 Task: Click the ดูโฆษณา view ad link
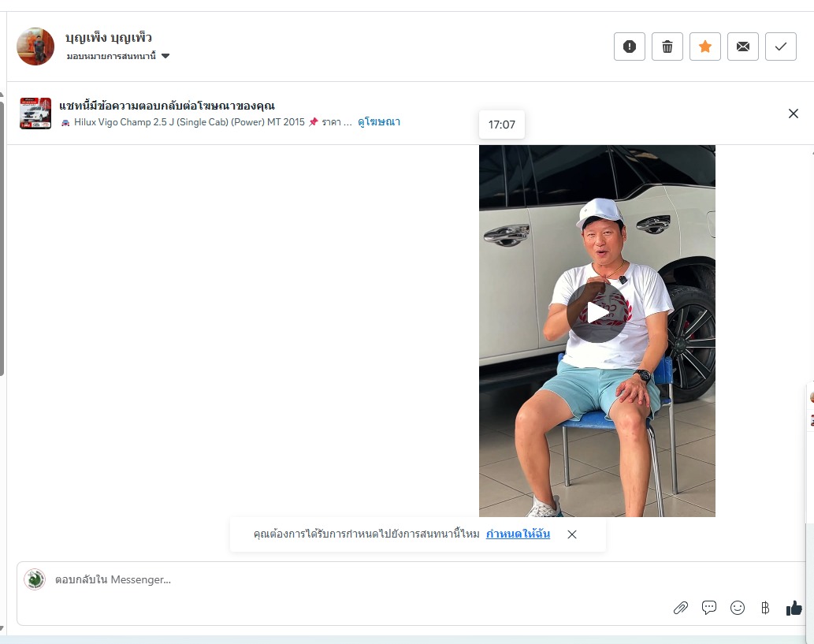coord(379,122)
